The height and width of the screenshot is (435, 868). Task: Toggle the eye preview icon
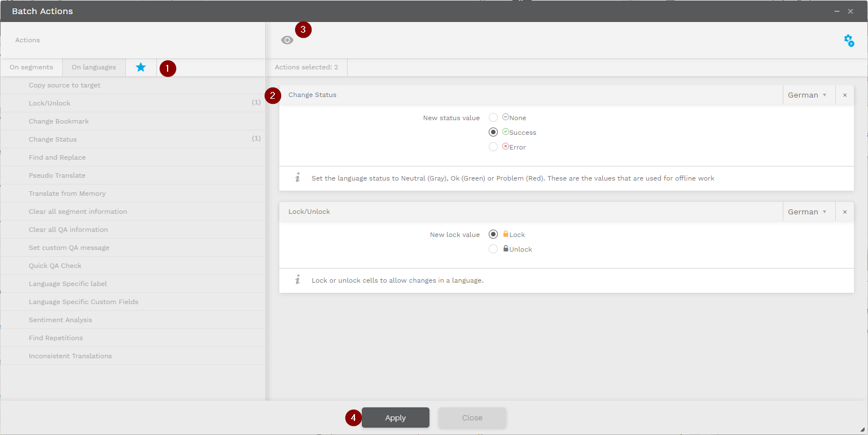coord(287,40)
